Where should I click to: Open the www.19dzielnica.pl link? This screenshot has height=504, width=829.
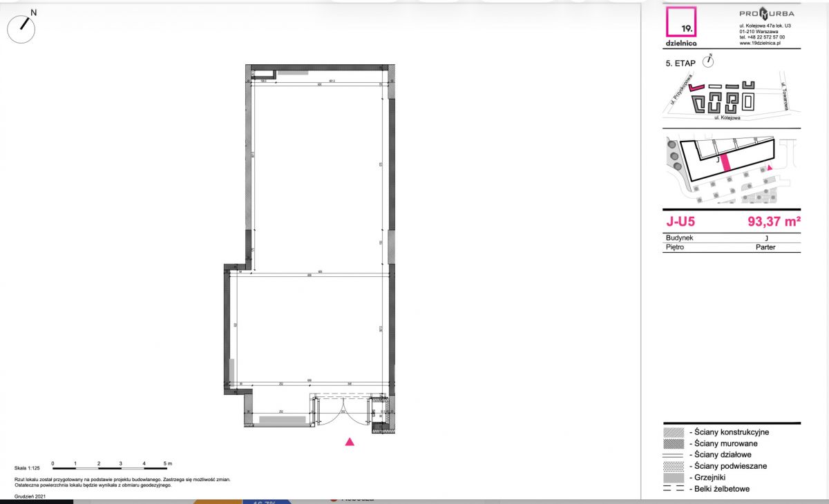tap(760, 43)
